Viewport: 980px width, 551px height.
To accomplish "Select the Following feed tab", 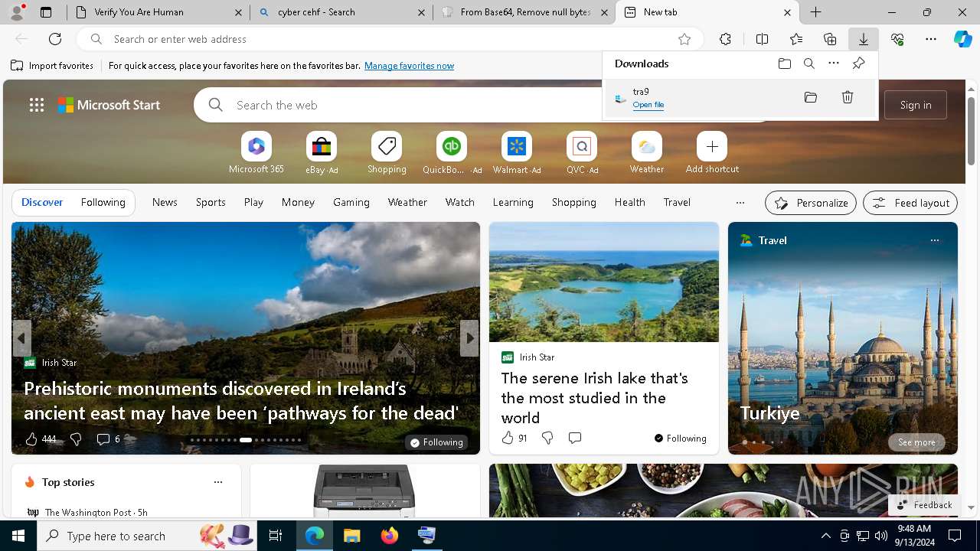I will (x=103, y=203).
